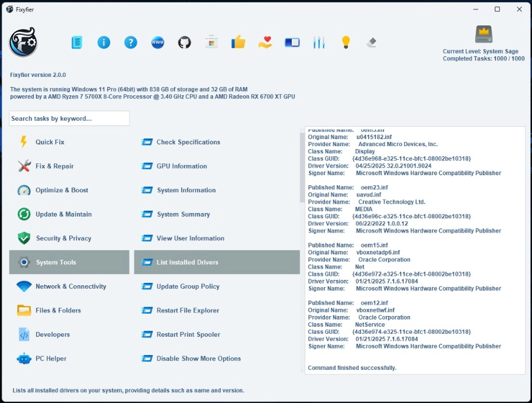Screen dimensions: 532x403
Task: Open the PC Helper category
Action: 69,359
